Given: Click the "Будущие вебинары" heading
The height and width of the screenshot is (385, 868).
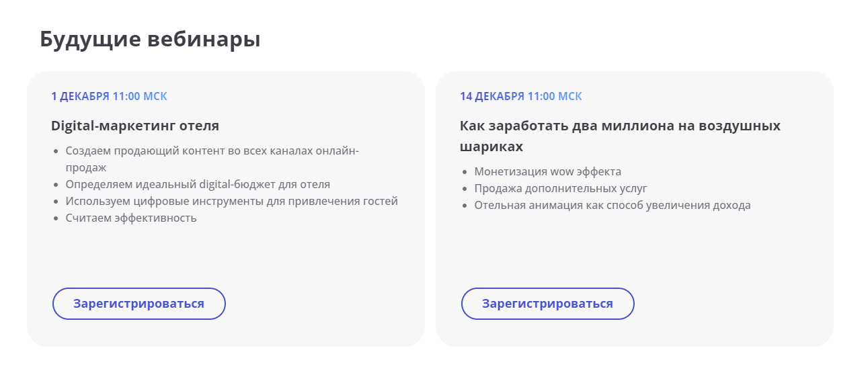Looking at the screenshot, I should coord(150,40).
